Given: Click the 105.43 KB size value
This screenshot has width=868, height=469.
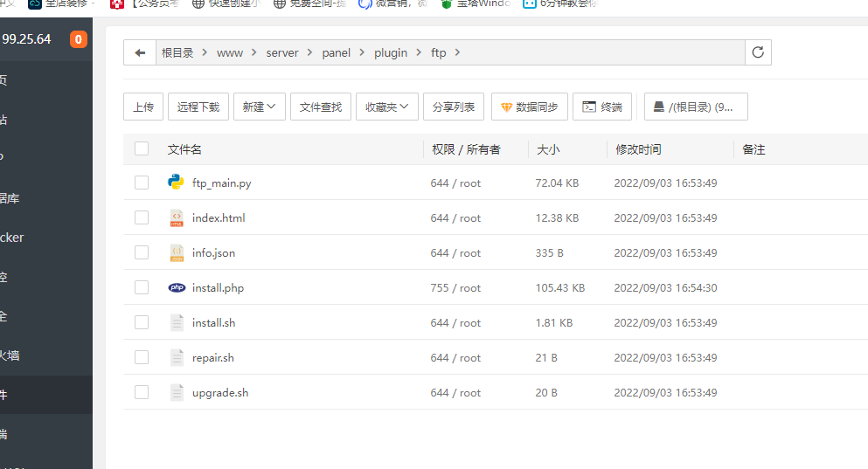Looking at the screenshot, I should (x=559, y=287).
